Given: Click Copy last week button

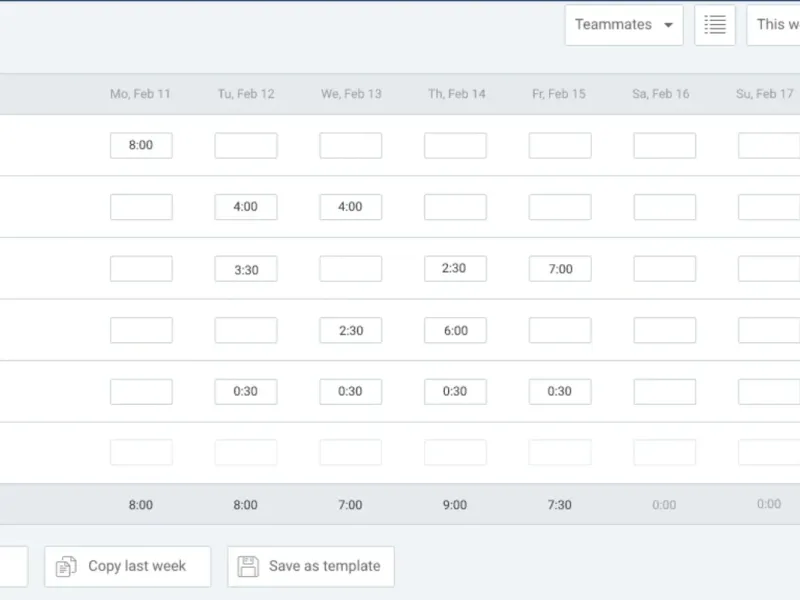Looking at the screenshot, I should 127,566.
